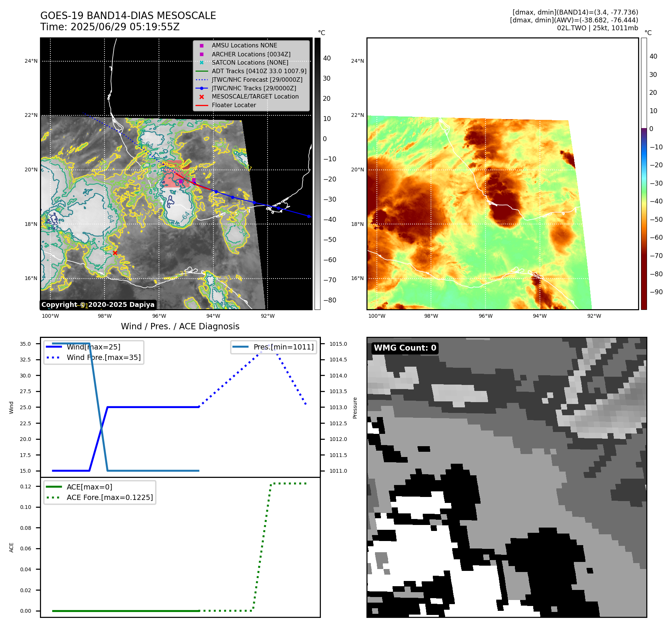The width and height of the screenshot is (672, 631).
Task: Click the Wind / Pres. / ACE Diagnosis title
Action: [x=180, y=326]
